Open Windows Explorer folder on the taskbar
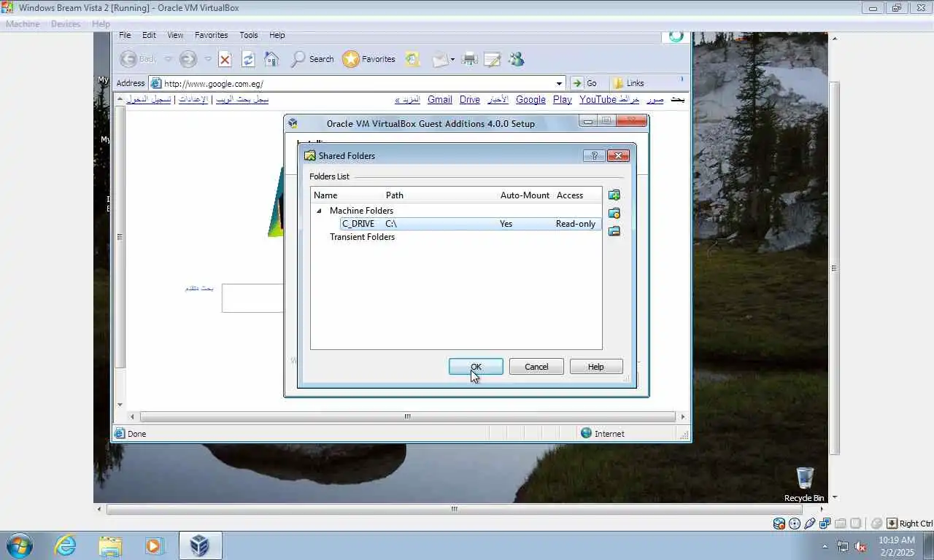The height and width of the screenshot is (560, 934). (110, 545)
